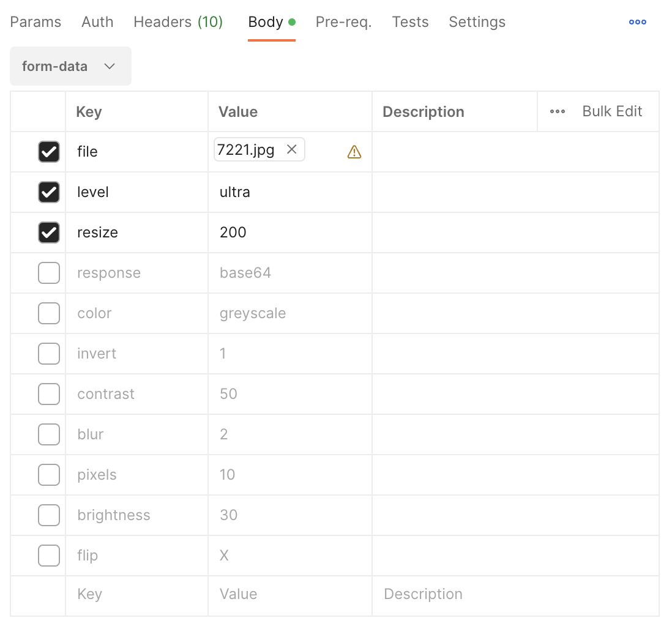Remove the 7221.jpg file with the X
The width and height of the screenshot is (672, 629).
tap(292, 149)
